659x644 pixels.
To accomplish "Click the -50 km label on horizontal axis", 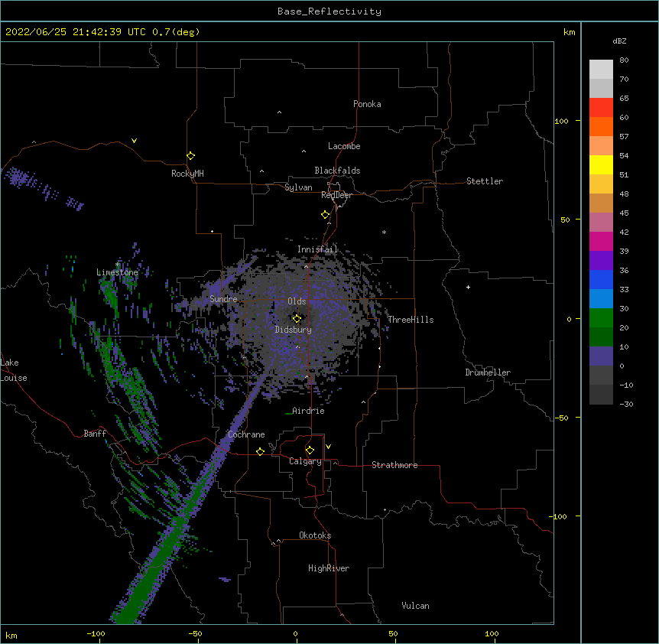I will (x=195, y=633).
